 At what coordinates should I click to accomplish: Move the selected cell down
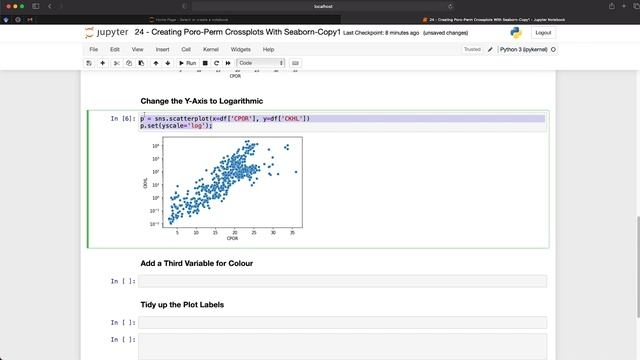168,63
